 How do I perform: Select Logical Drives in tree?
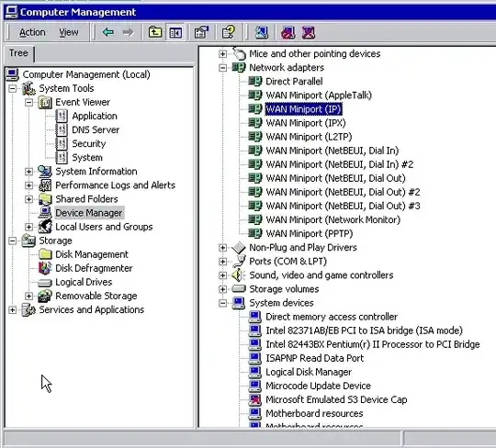(x=84, y=282)
